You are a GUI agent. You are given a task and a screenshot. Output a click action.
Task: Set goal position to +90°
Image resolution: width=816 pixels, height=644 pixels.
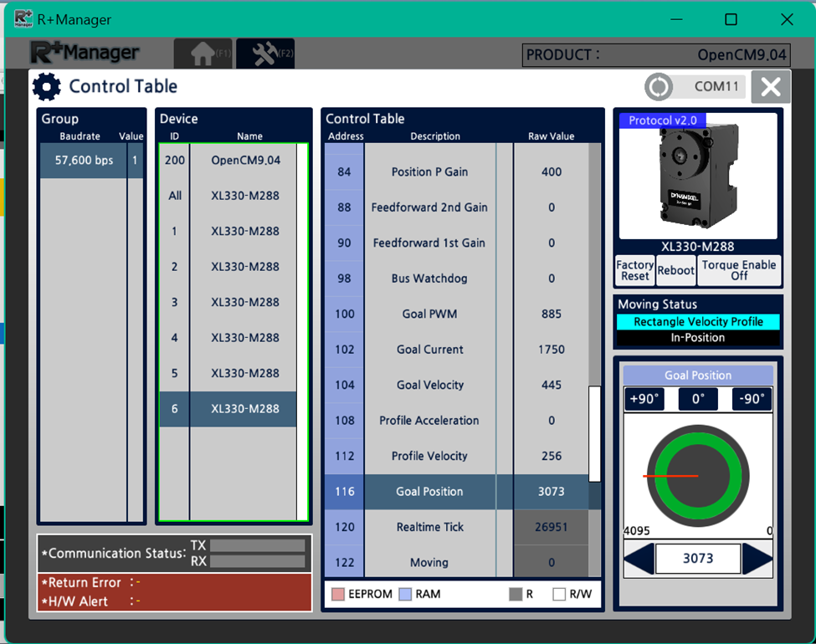click(644, 399)
